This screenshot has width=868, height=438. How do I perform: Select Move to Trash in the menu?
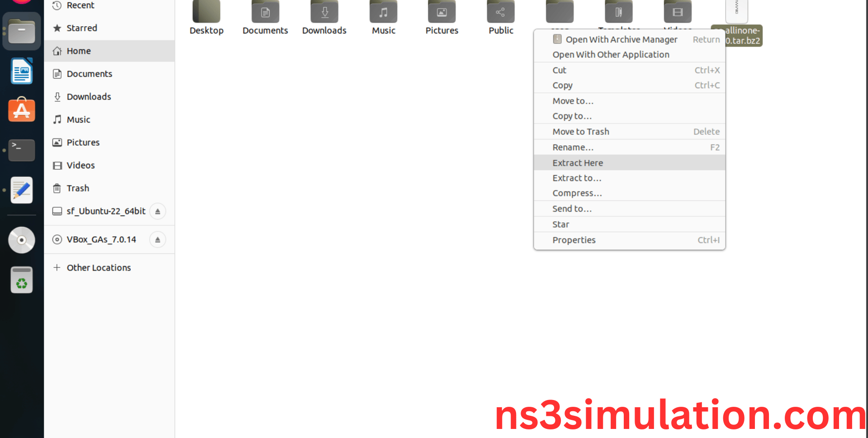click(x=581, y=131)
